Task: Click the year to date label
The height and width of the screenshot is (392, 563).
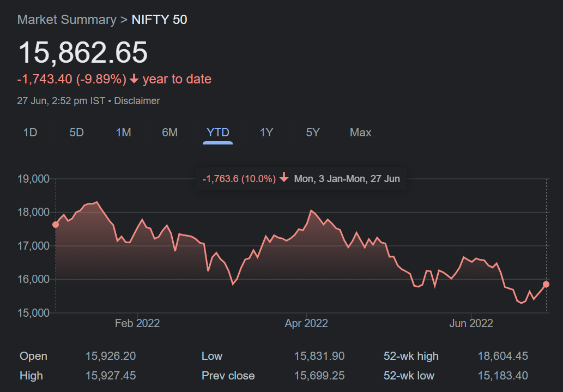Action: [177, 79]
